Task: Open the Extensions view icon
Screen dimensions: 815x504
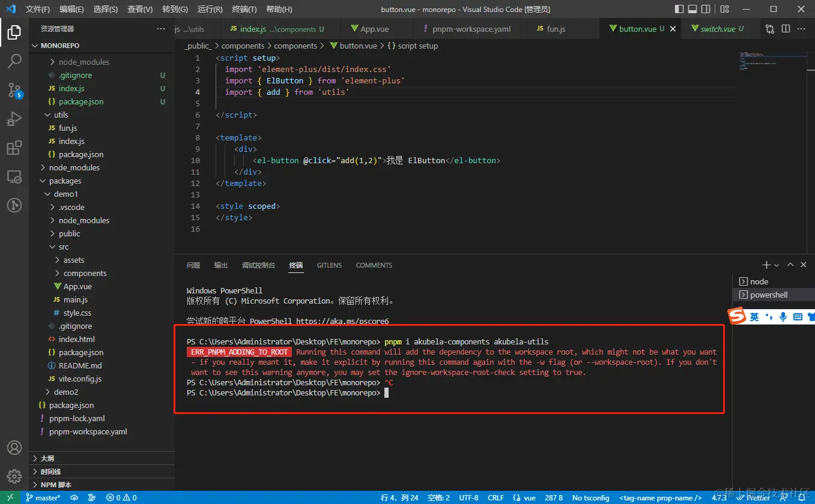Action: click(14, 148)
